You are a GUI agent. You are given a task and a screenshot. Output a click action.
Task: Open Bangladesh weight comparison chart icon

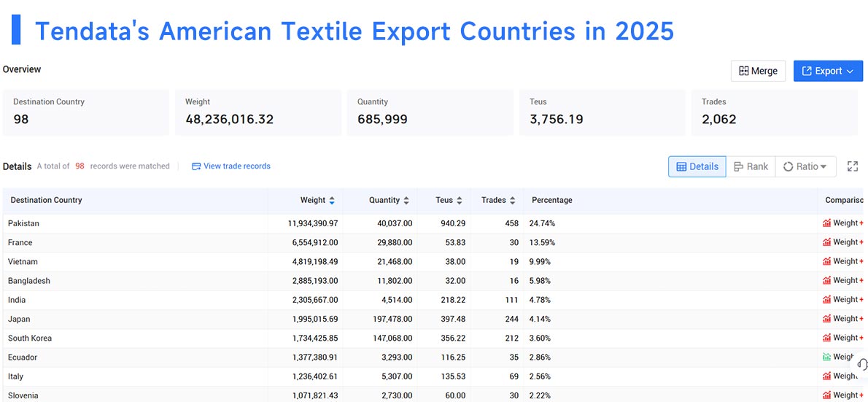[x=826, y=280]
